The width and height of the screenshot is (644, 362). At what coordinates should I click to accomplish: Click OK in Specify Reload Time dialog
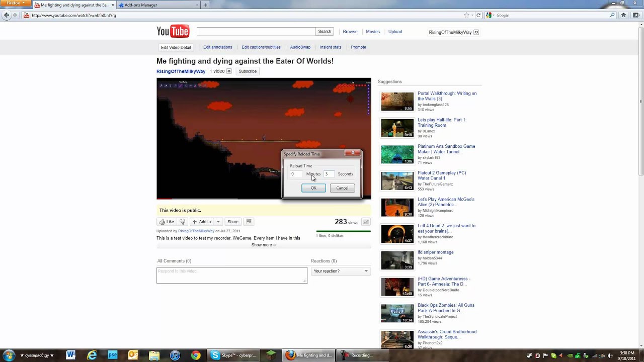(x=313, y=188)
